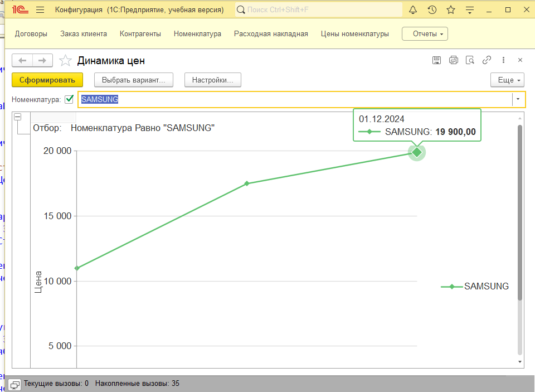Click the Сформировать button
535x392 pixels.
(47, 80)
